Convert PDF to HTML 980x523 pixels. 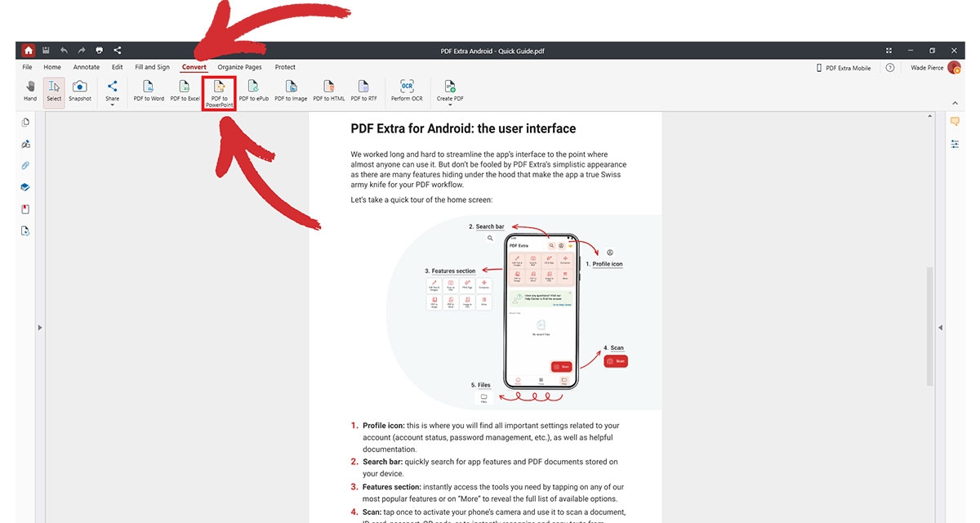(x=329, y=92)
